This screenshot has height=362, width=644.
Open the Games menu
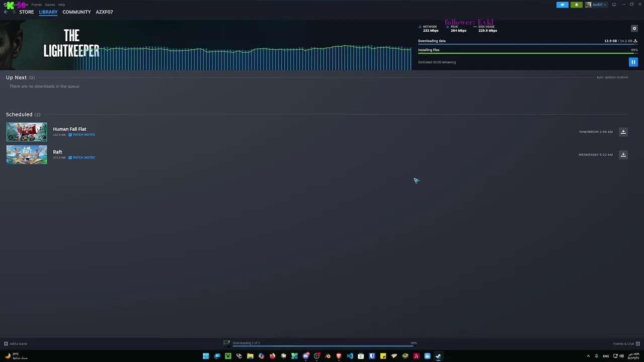[x=50, y=5]
